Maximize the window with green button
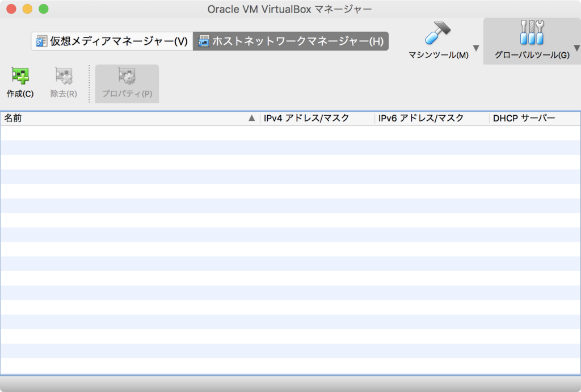 click(44, 9)
